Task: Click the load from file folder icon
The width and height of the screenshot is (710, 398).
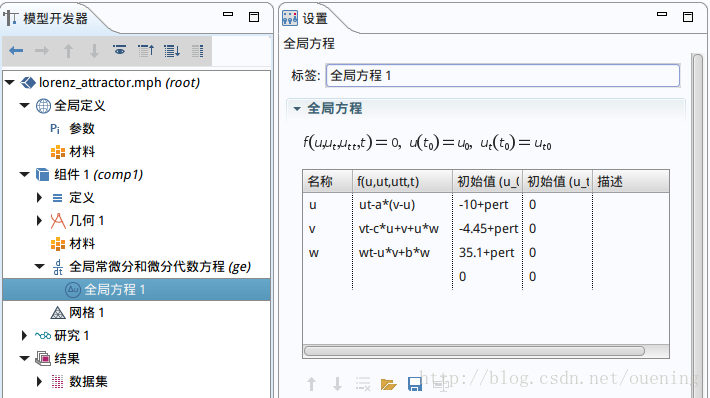Action: point(389,384)
